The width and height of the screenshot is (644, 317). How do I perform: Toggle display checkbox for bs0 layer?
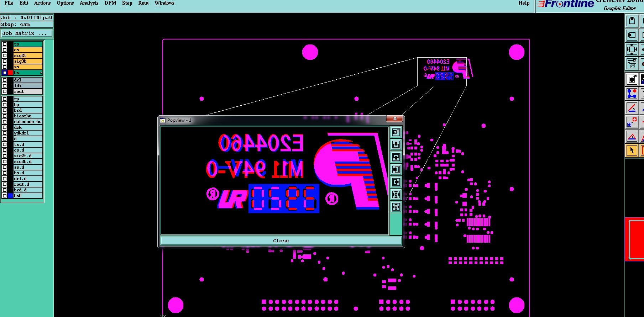coord(5,196)
